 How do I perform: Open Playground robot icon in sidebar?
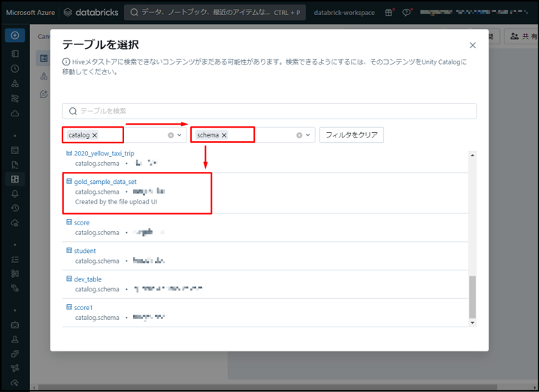[15, 324]
